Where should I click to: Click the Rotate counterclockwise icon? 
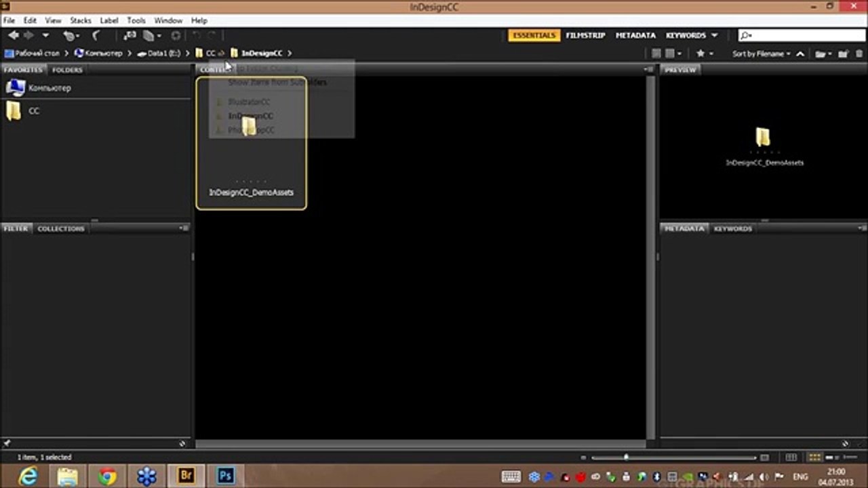[x=197, y=35]
